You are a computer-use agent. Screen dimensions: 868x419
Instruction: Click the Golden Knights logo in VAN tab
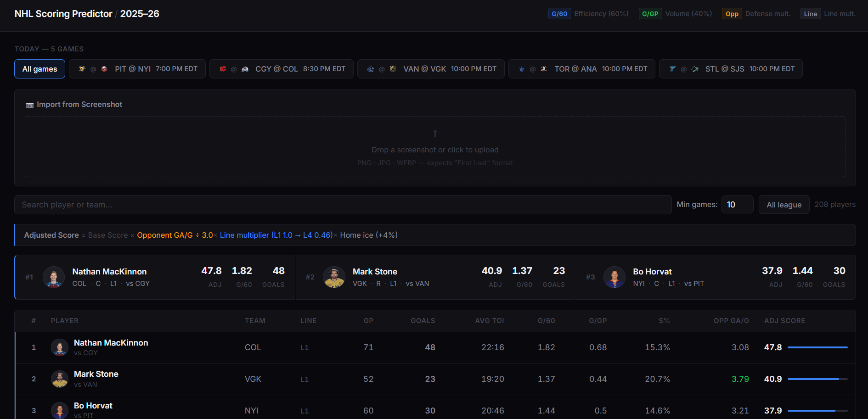(393, 69)
